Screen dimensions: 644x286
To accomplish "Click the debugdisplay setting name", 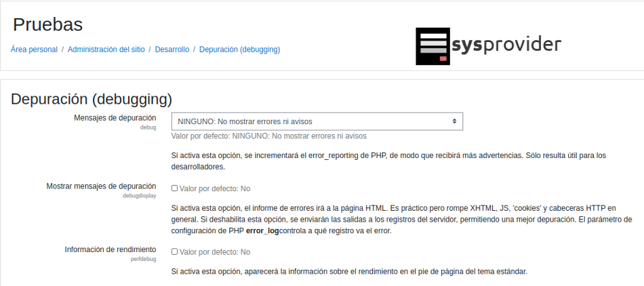I will pyautogui.click(x=139, y=196).
